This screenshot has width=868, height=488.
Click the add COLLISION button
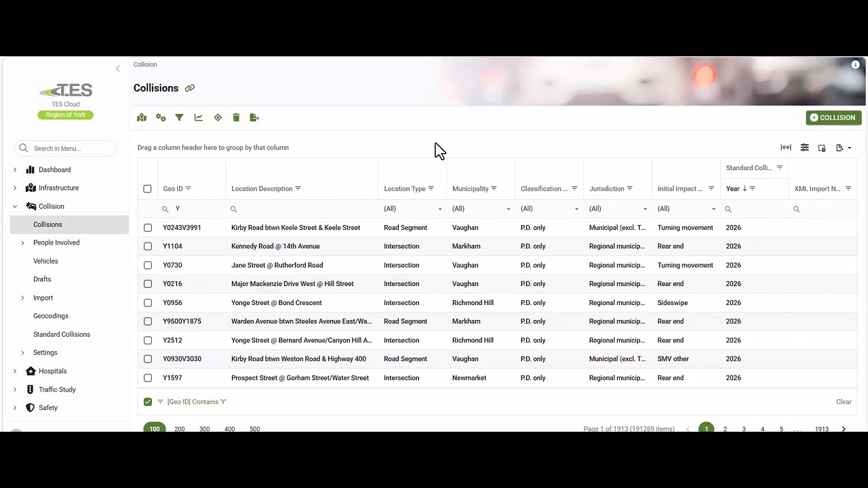833,118
